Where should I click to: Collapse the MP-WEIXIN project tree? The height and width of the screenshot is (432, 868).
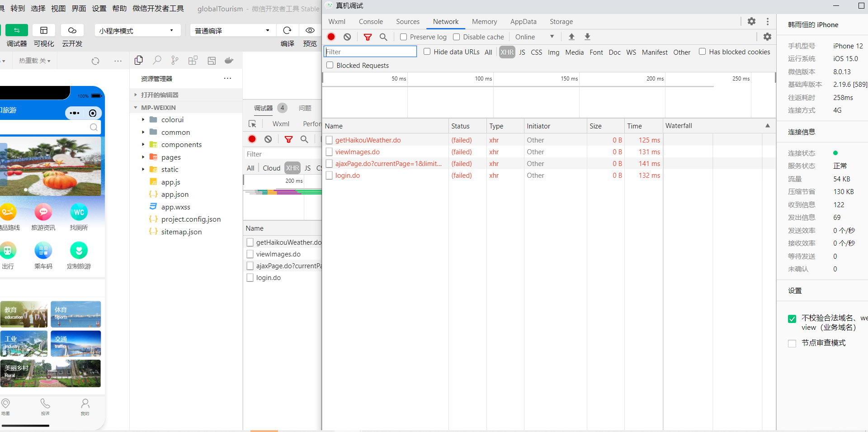click(x=136, y=108)
